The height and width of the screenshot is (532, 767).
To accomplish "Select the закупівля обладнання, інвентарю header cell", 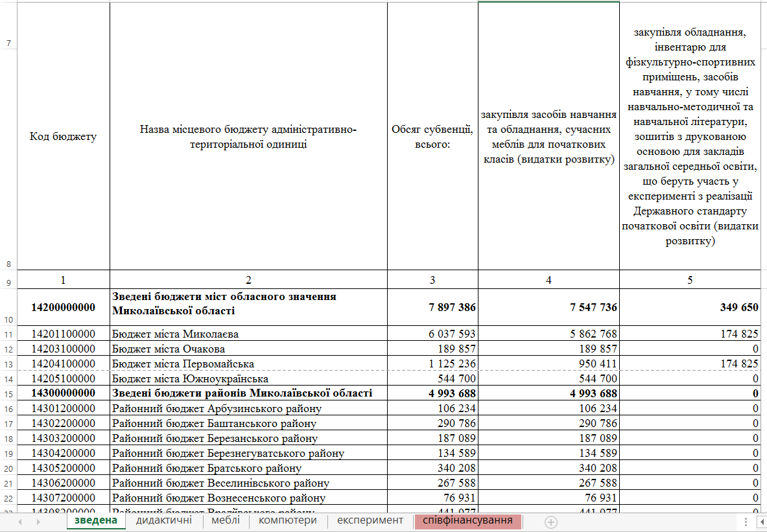I will 690,137.
